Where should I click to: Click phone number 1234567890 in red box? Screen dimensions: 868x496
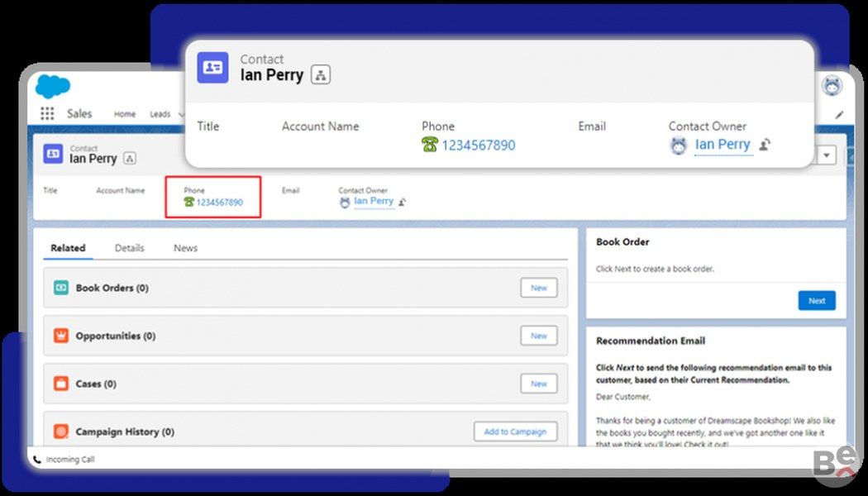coord(219,202)
